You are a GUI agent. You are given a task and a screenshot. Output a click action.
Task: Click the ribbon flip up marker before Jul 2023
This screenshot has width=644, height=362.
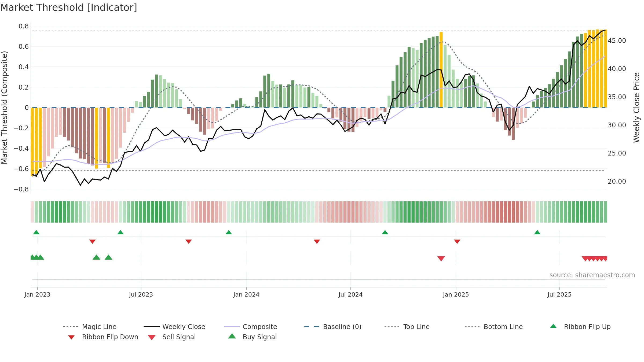pyautogui.click(x=120, y=232)
